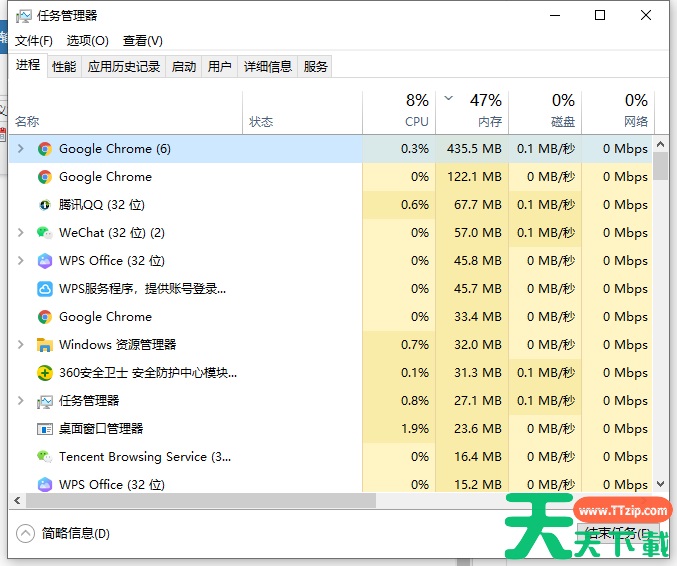The height and width of the screenshot is (566, 677).
Task: Click the WPS服务程序 cloud icon
Action: pos(45,289)
